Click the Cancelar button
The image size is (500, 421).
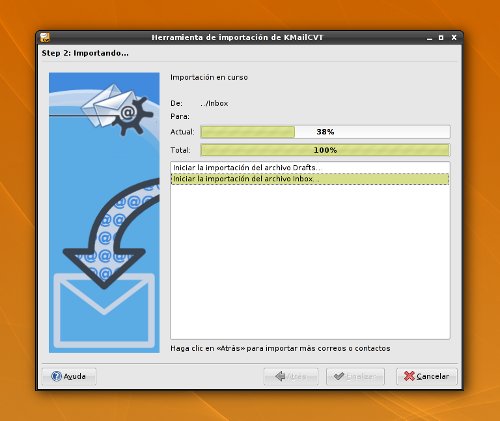pos(427,376)
